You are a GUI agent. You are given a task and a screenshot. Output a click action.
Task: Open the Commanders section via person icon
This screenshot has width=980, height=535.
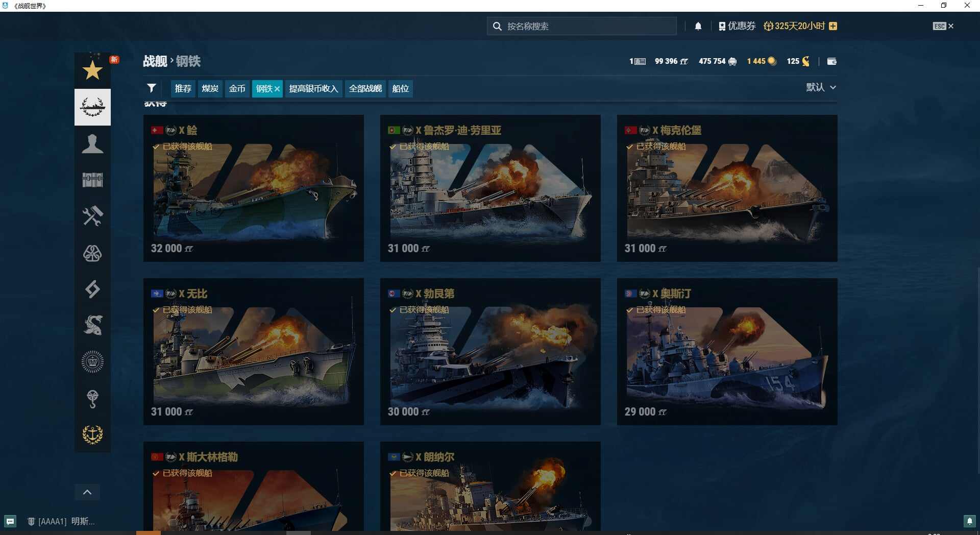(92, 144)
